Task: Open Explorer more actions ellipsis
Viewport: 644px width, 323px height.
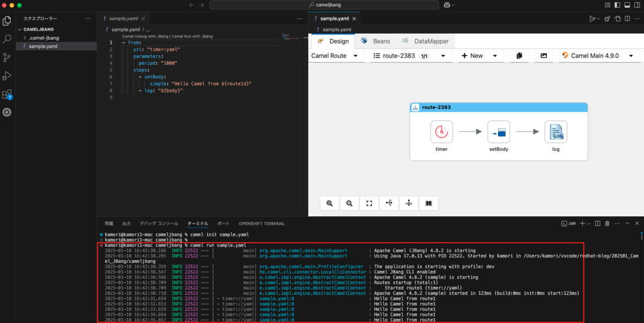Action: [x=88, y=18]
